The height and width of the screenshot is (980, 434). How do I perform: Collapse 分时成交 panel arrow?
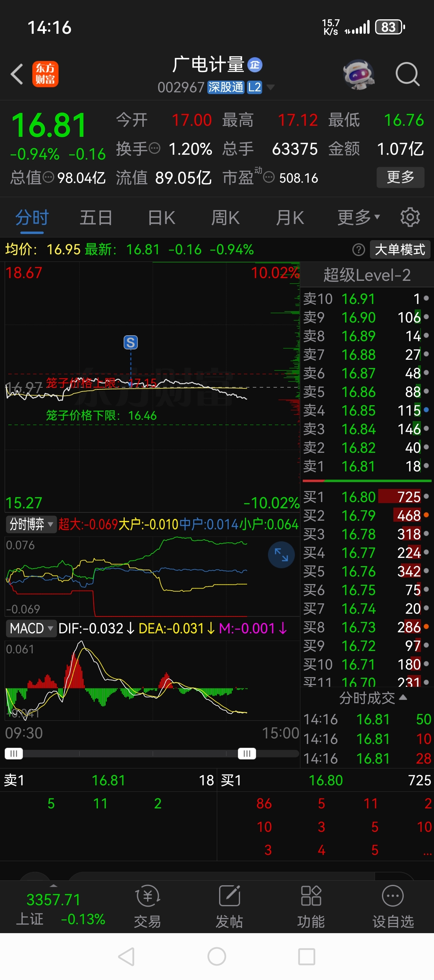click(403, 698)
